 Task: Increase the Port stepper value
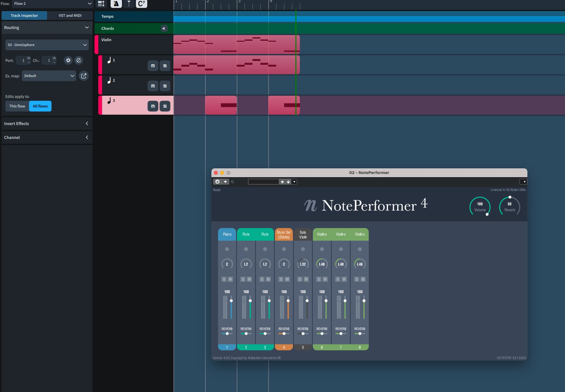[29, 58]
